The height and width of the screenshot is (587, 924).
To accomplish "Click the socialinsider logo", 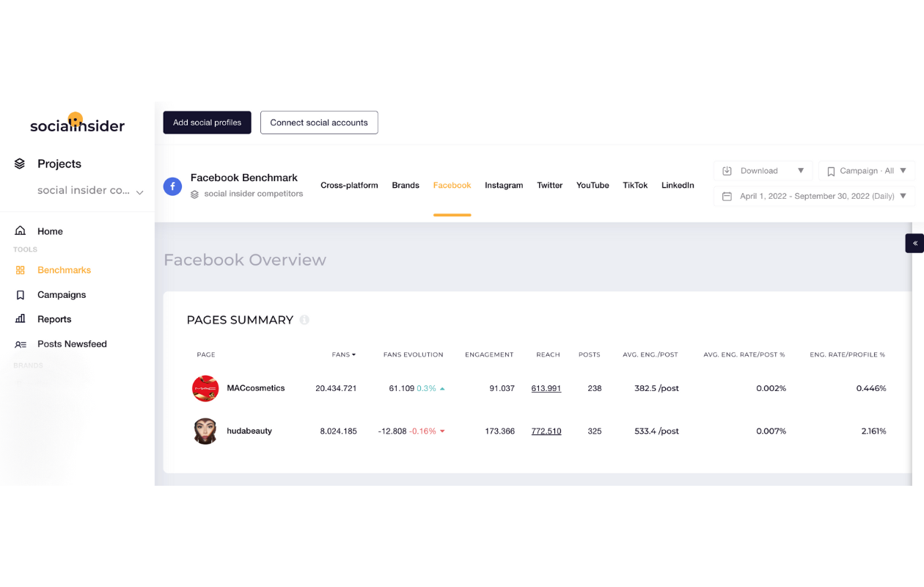I will click(77, 123).
